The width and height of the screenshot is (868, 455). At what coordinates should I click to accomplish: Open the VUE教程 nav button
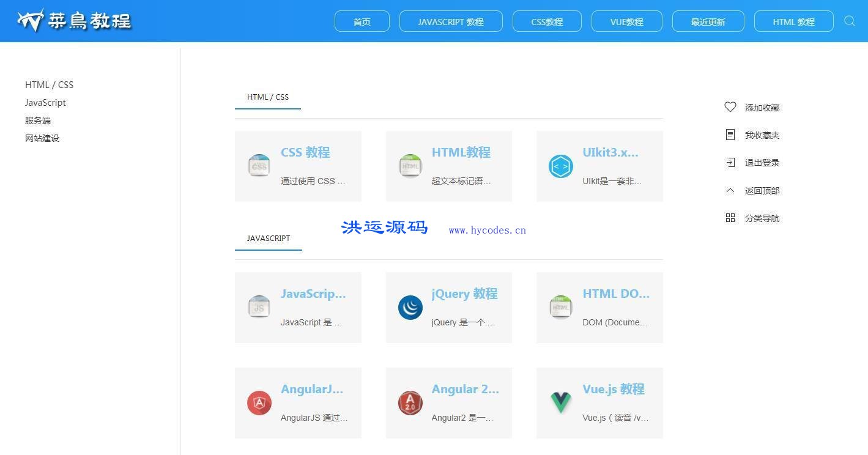click(627, 21)
